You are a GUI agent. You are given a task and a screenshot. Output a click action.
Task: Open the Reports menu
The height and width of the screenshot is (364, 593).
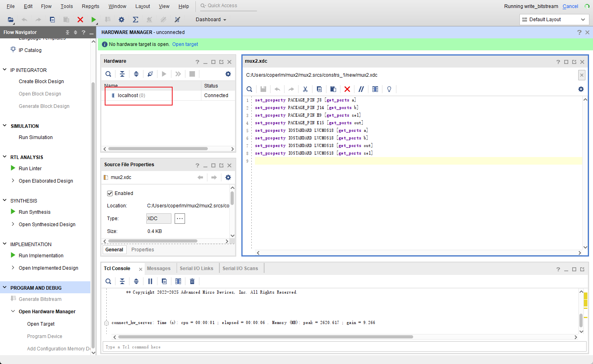[90, 6]
